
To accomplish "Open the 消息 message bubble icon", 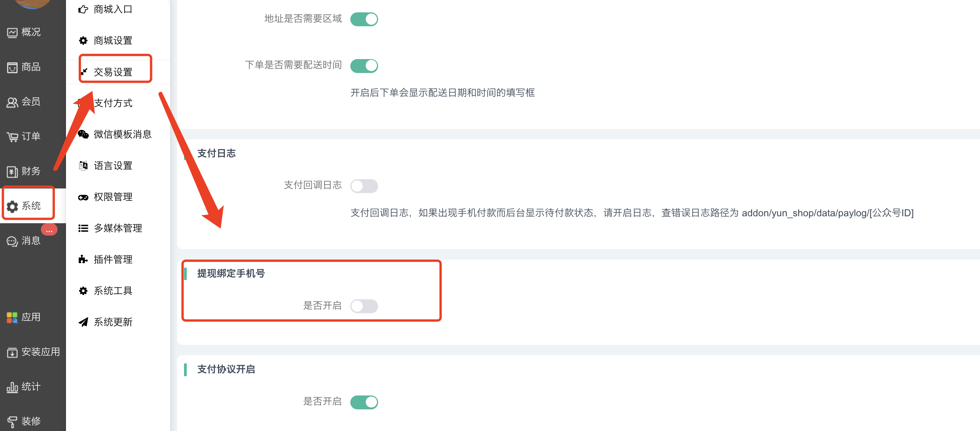I will click(12, 241).
